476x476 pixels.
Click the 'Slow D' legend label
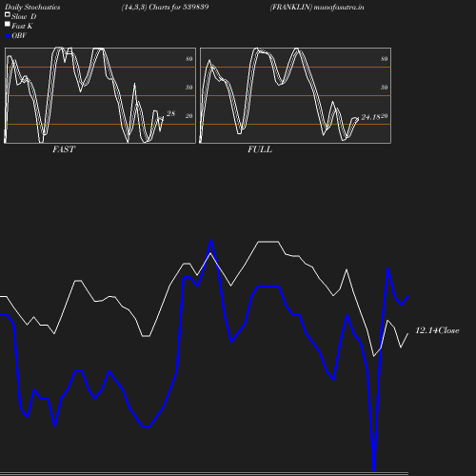24,16
